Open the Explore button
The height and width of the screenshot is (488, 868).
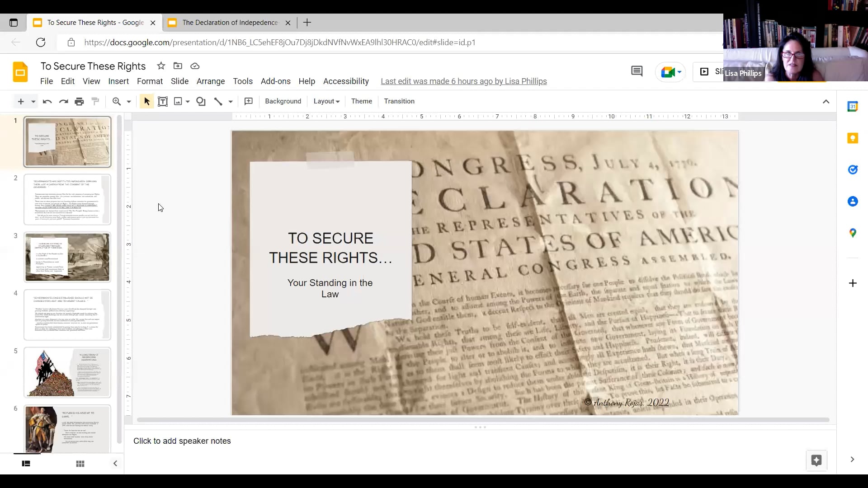point(816,460)
